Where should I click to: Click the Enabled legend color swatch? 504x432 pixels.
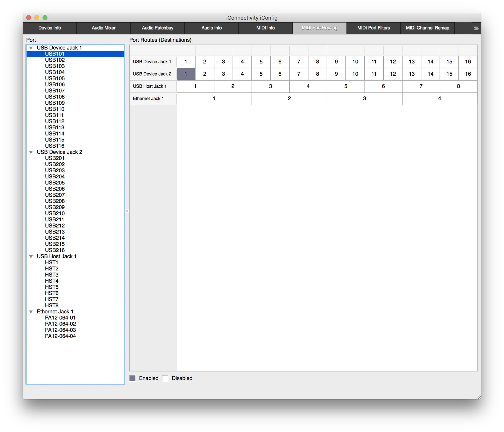tap(132, 378)
